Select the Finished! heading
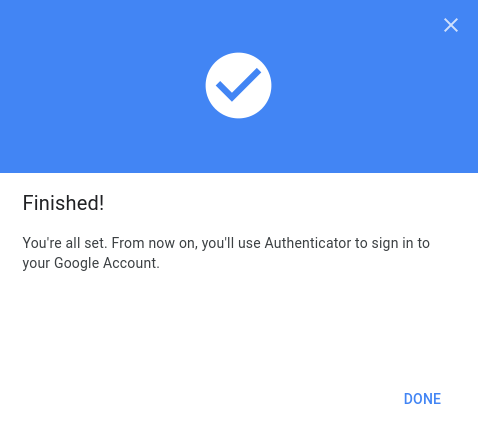The image size is (478, 437). (x=63, y=203)
